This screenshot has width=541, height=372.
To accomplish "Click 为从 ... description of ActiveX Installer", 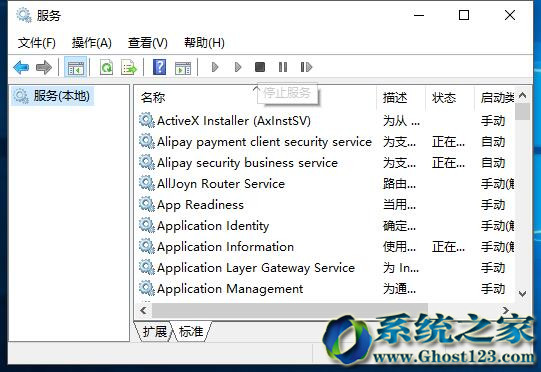I will pyautogui.click(x=402, y=120).
